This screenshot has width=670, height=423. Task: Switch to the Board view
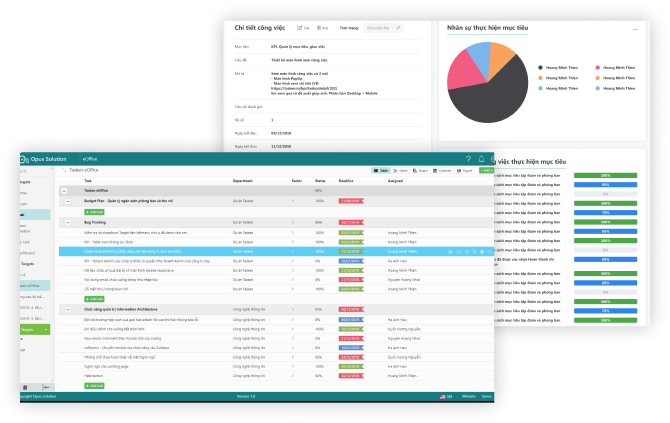click(x=420, y=170)
